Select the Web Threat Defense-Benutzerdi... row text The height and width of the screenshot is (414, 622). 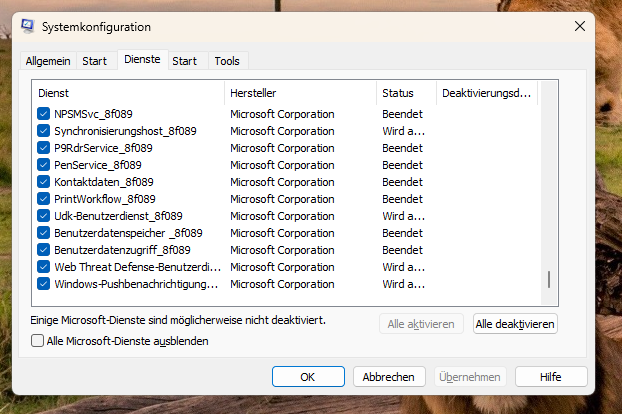click(x=138, y=267)
